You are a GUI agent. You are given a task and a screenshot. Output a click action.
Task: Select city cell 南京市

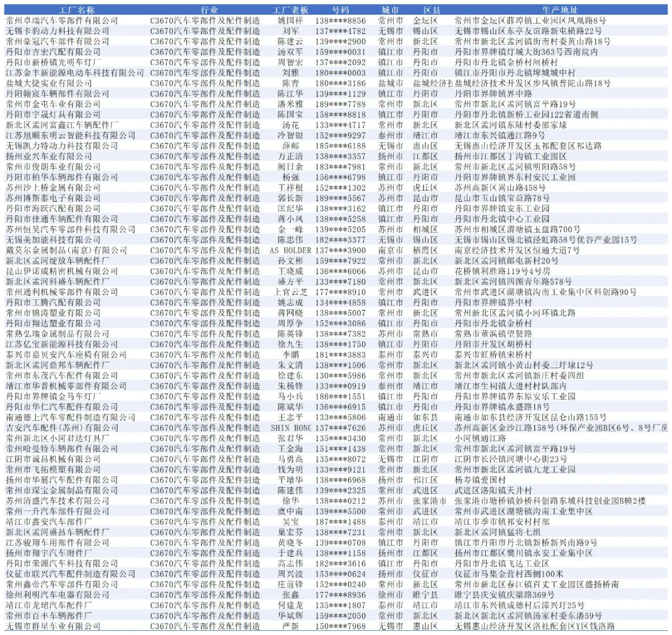pyautogui.click(x=390, y=250)
